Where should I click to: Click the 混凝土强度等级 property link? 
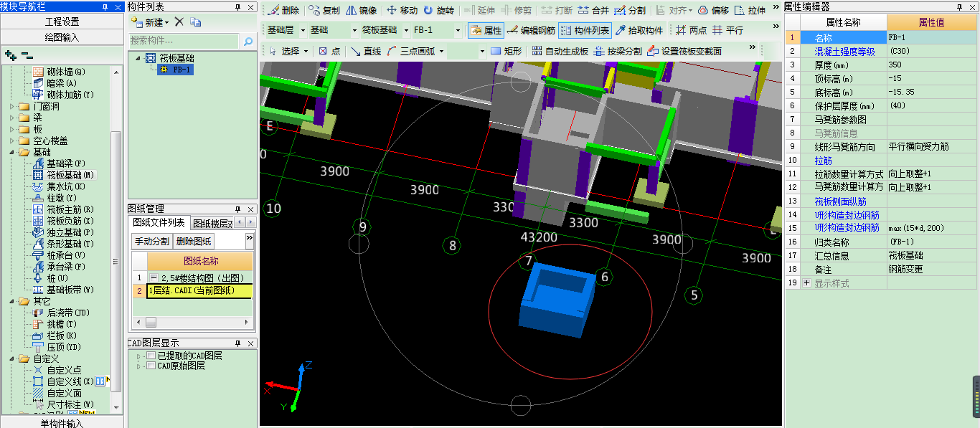[844, 51]
